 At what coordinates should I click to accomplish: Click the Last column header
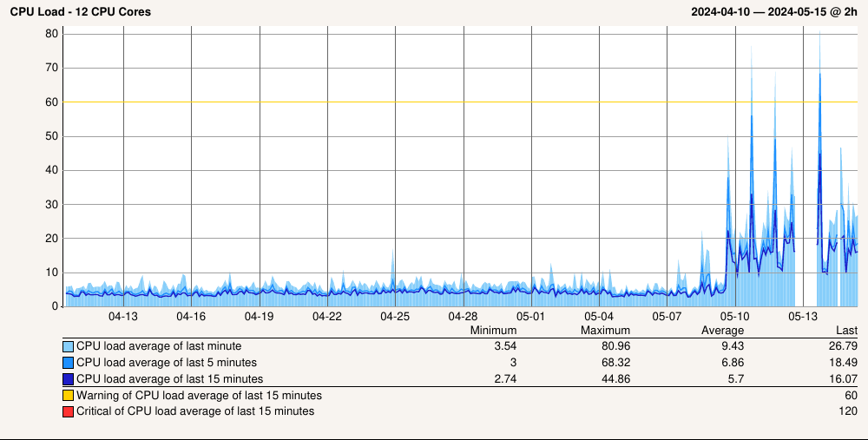tap(846, 331)
